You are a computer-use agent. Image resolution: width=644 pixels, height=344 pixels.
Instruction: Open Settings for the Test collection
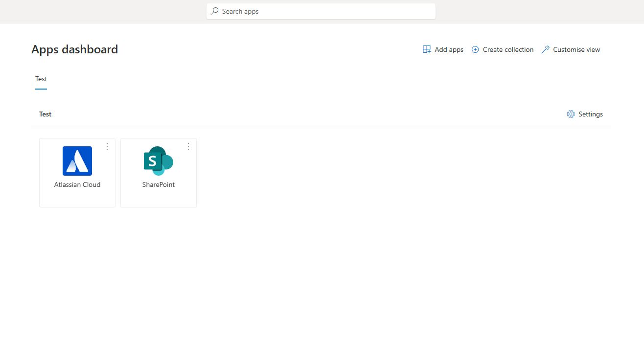[585, 114]
